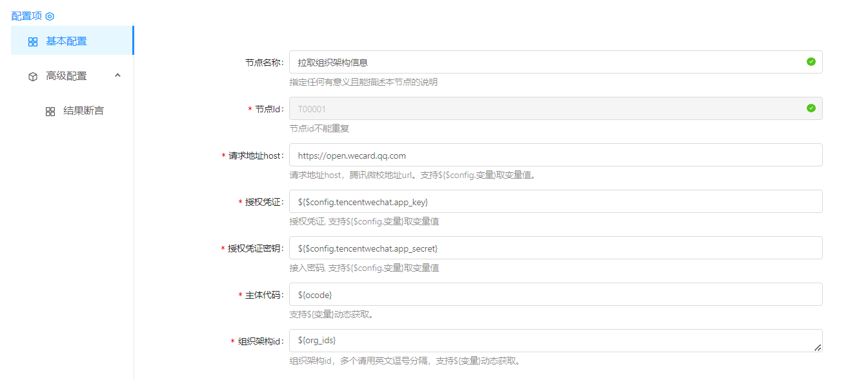This screenshot has height=380, width=868.
Task: Click the grid icon next to 基本配置
Action: 33,41
